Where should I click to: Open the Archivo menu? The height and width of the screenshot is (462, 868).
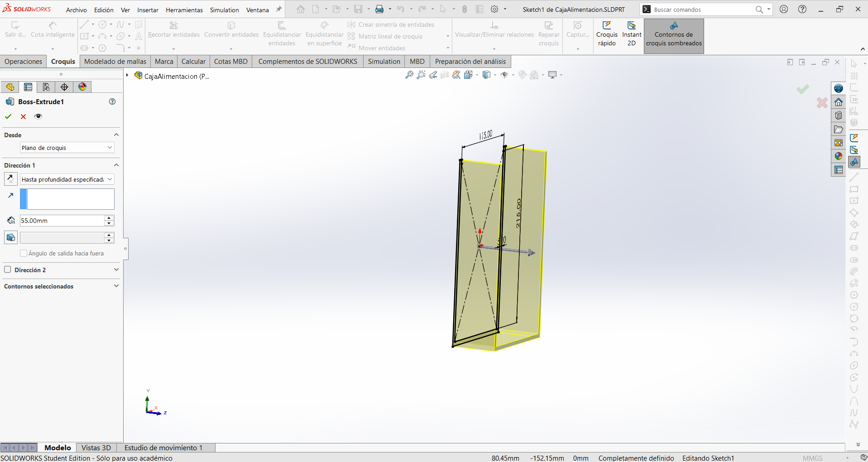(x=77, y=10)
